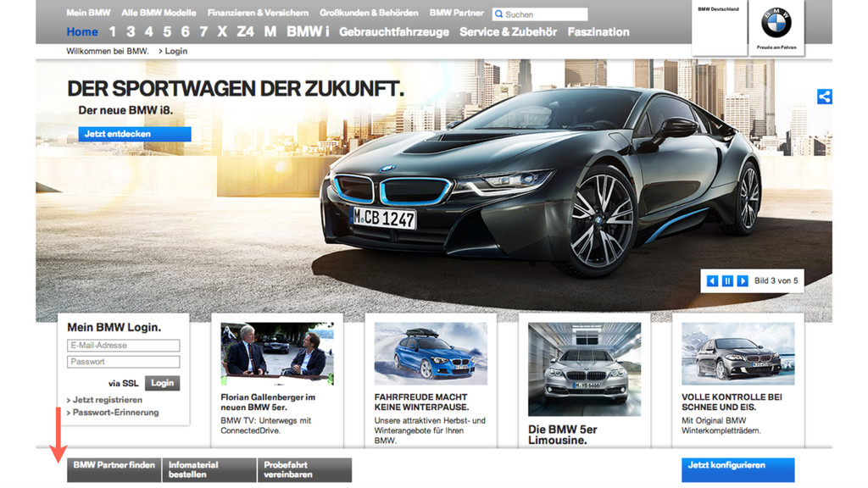Select the M models navigation item
The width and height of the screenshot is (868, 488).
[270, 31]
